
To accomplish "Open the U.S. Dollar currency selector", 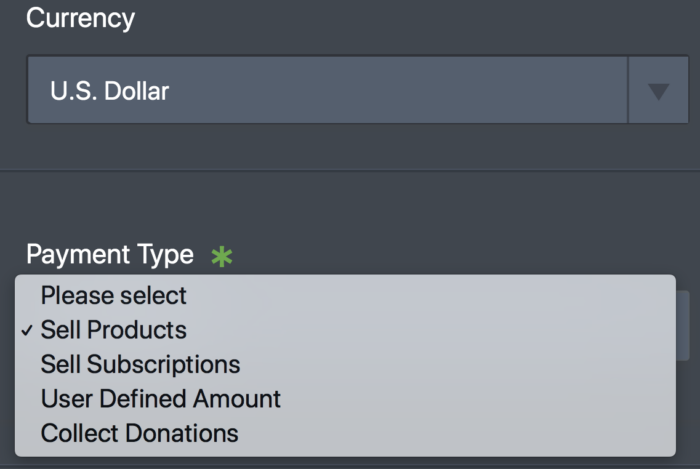I will pyautogui.click(x=328, y=91).
